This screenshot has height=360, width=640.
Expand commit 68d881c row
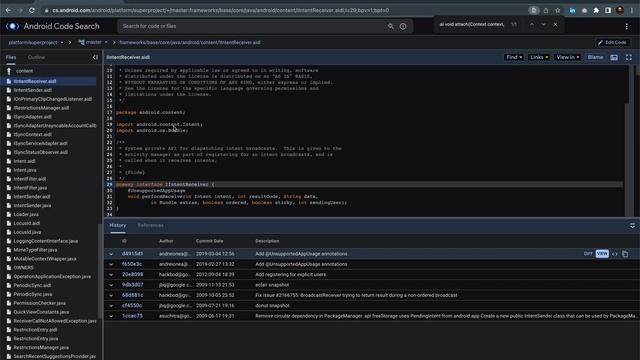(111, 296)
